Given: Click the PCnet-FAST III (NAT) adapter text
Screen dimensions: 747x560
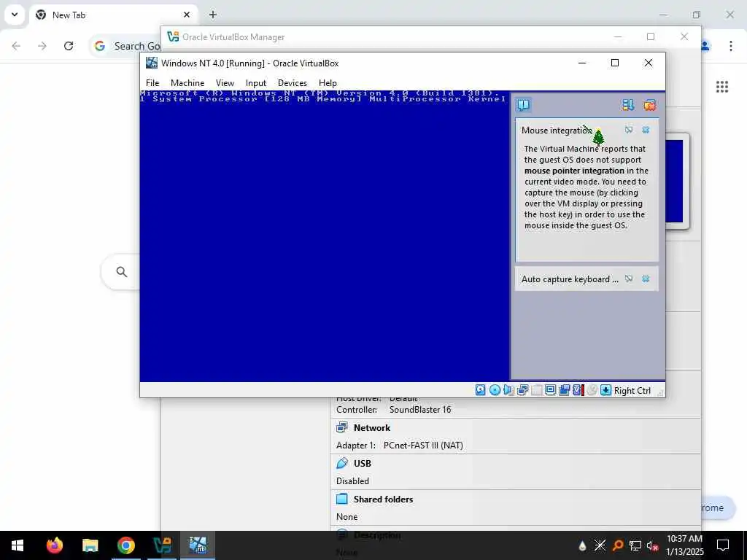Looking at the screenshot, I should (x=423, y=446).
